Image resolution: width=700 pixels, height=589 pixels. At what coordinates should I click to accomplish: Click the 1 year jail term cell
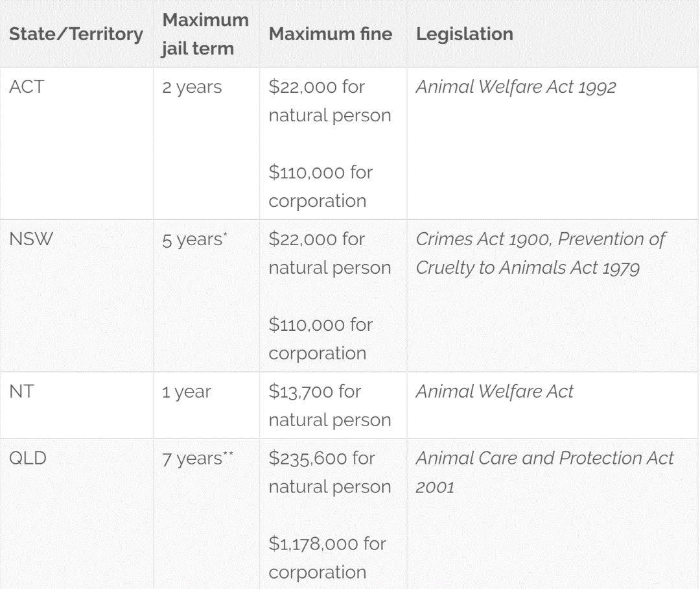[187, 392]
